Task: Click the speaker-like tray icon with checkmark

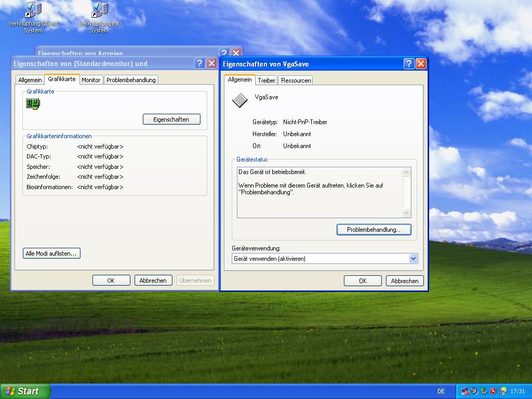Action: [475, 391]
